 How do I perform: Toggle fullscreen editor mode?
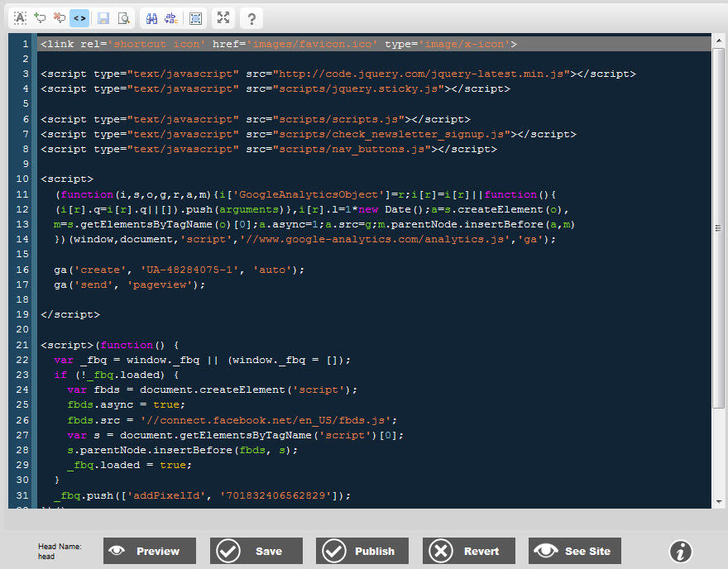[223, 17]
